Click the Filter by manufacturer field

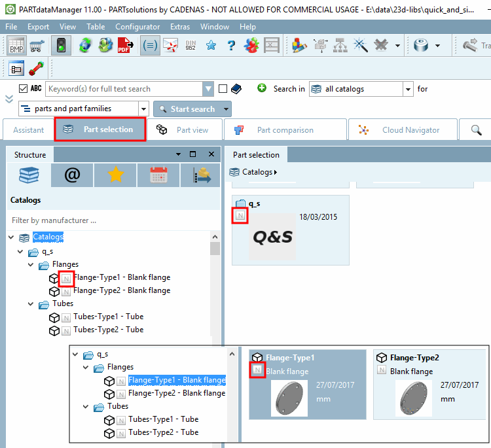[113, 220]
